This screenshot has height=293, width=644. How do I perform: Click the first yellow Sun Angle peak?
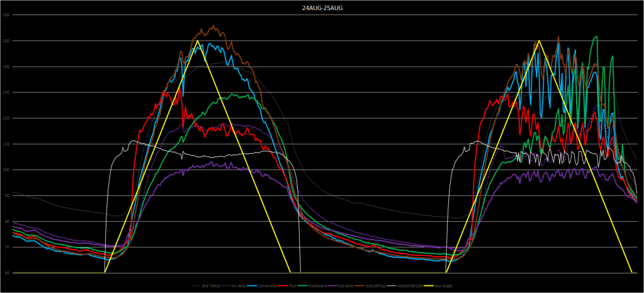point(198,41)
